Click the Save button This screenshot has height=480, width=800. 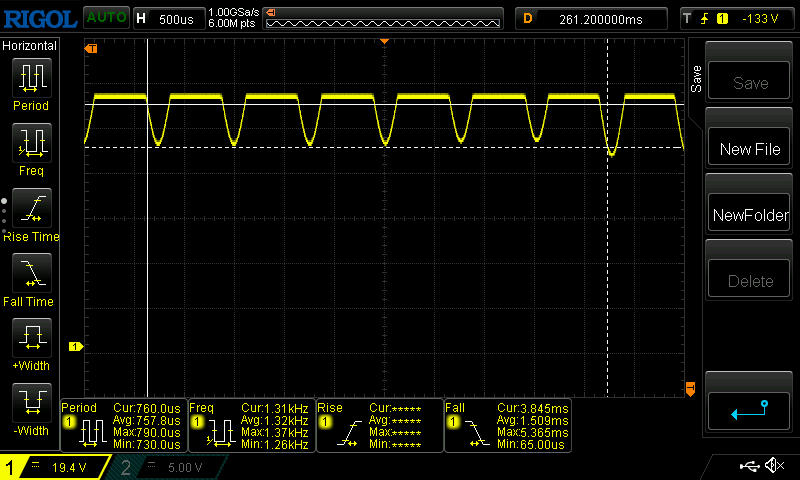click(749, 83)
